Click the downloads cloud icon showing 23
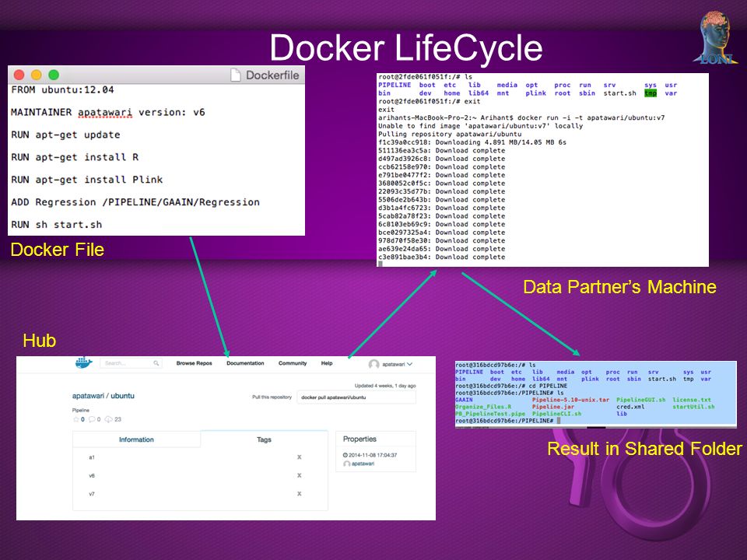 click(x=109, y=419)
